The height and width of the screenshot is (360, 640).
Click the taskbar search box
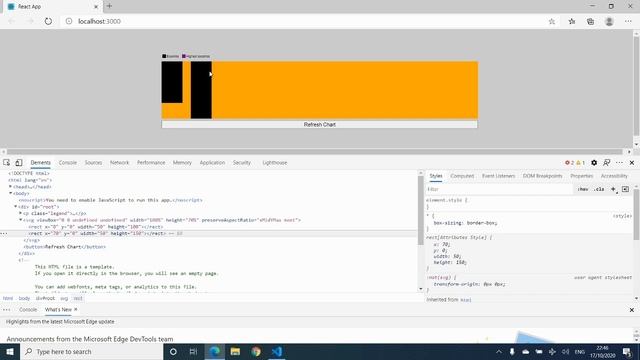(x=91, y=351)
